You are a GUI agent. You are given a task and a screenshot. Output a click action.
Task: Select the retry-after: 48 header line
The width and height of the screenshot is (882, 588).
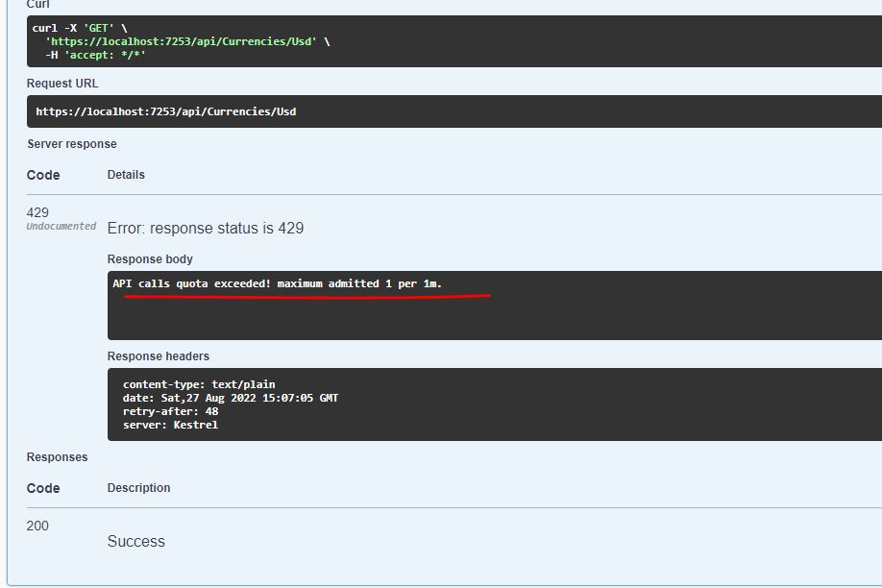[170, 411]
